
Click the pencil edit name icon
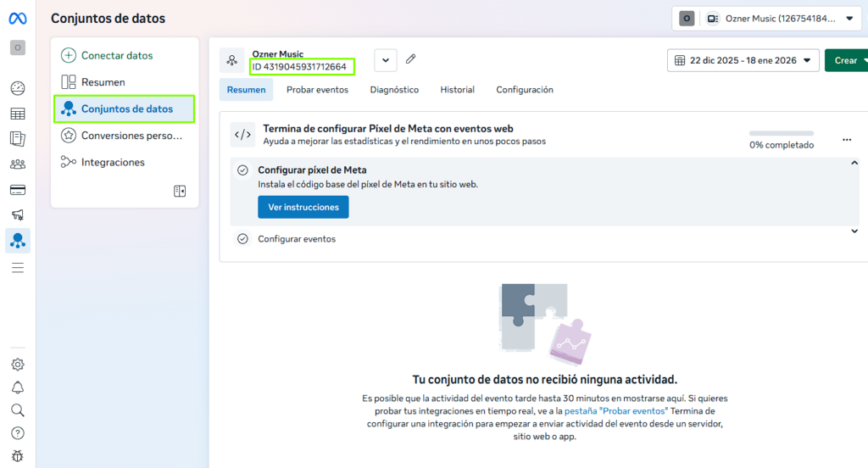click(411, 59)
